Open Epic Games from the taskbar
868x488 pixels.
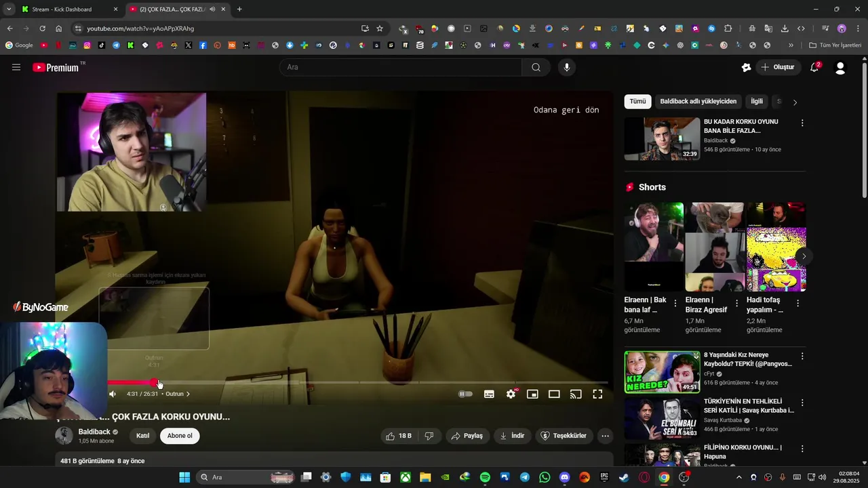coord(604,477)
